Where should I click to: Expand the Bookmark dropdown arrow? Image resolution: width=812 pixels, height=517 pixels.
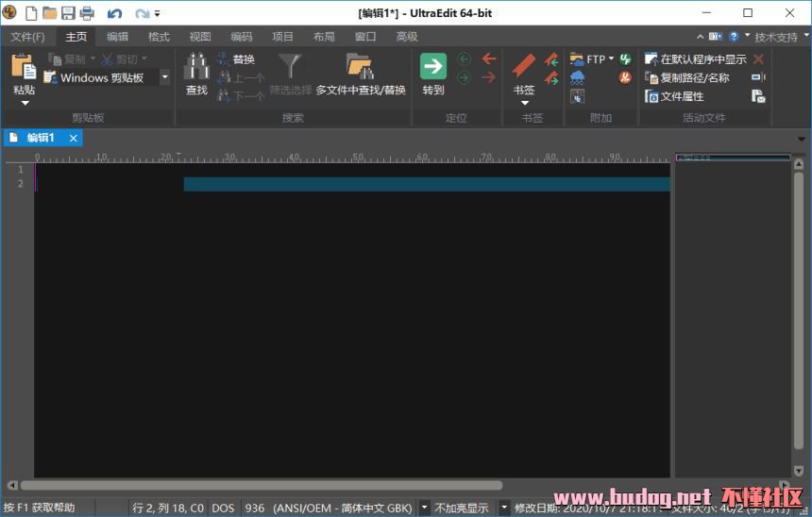click(524, 103)
